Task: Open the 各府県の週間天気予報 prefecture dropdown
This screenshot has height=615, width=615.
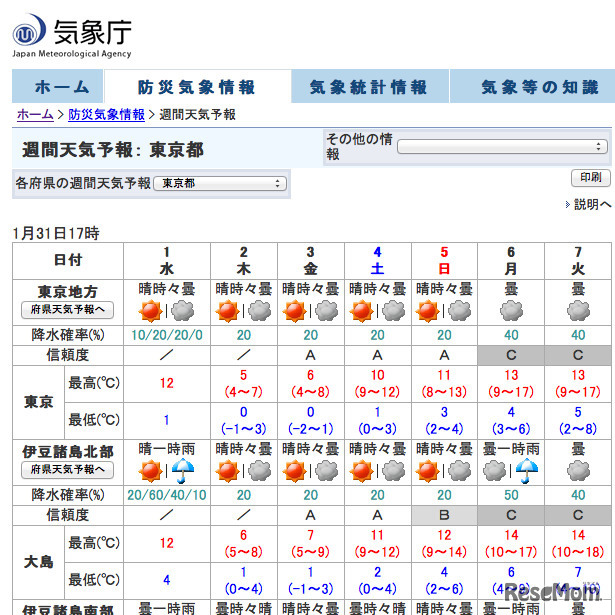Action: pos(220,183)
